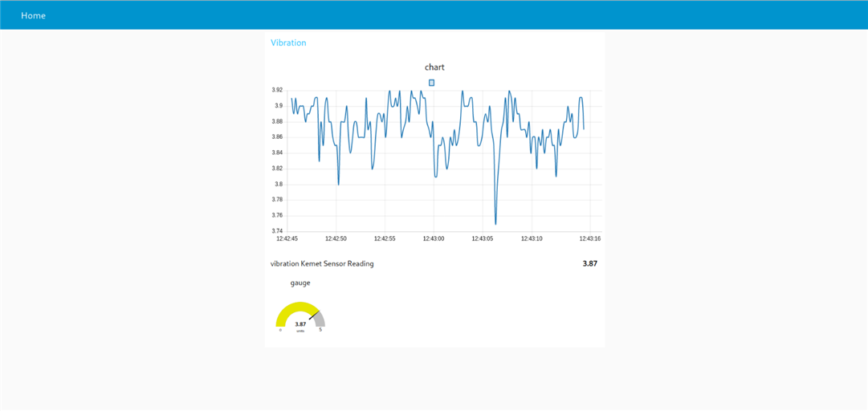Click the 3.8 y-axis label
Image resolution: width=868 pixels, height=411 pixels.
click(x=279, y=184)
